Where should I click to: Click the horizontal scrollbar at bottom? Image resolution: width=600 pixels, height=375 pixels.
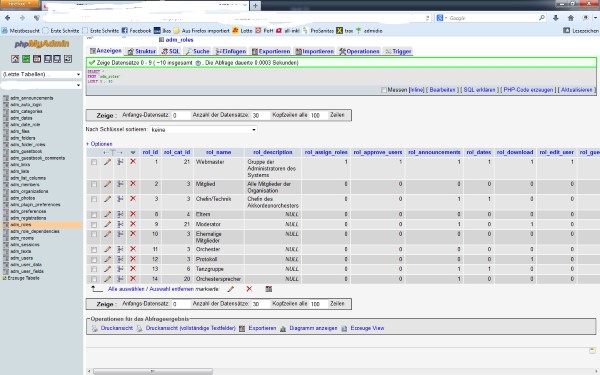point(153,372)
